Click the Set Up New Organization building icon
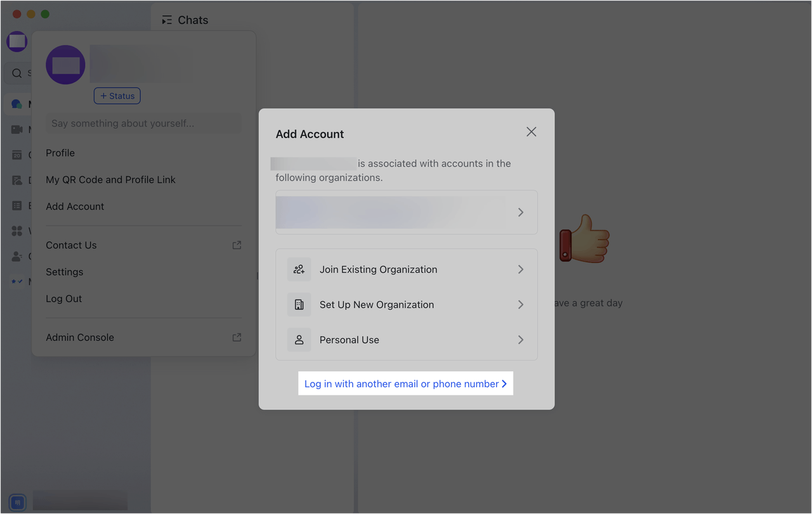Image resolution: width=812 pixels, height=514 pixels. point(299,304)
